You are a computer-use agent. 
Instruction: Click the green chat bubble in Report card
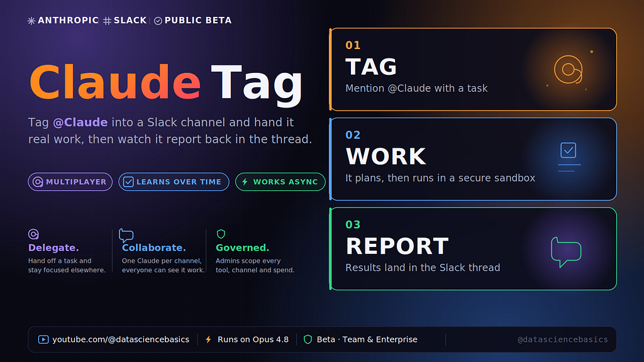click(566, 252)
